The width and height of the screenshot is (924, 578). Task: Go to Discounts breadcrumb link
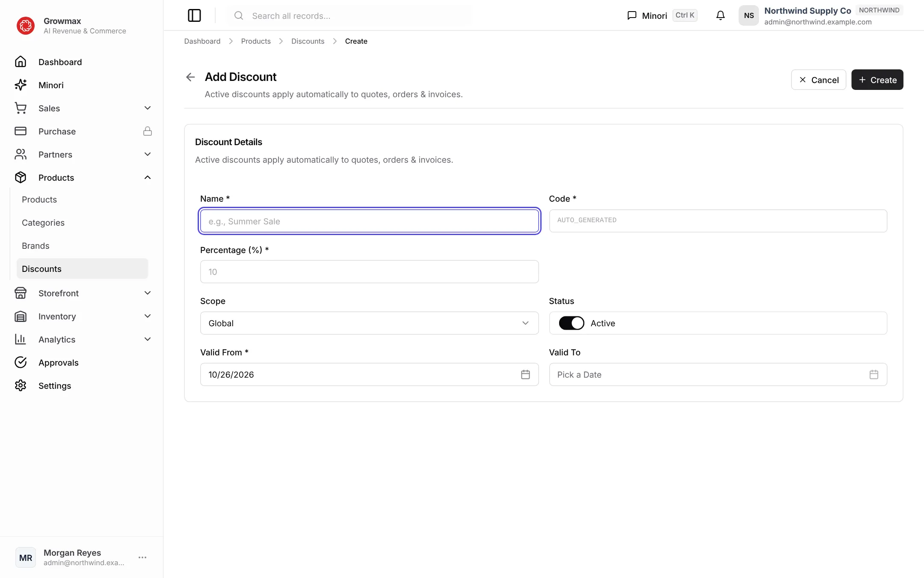click(x=308, y=41)
